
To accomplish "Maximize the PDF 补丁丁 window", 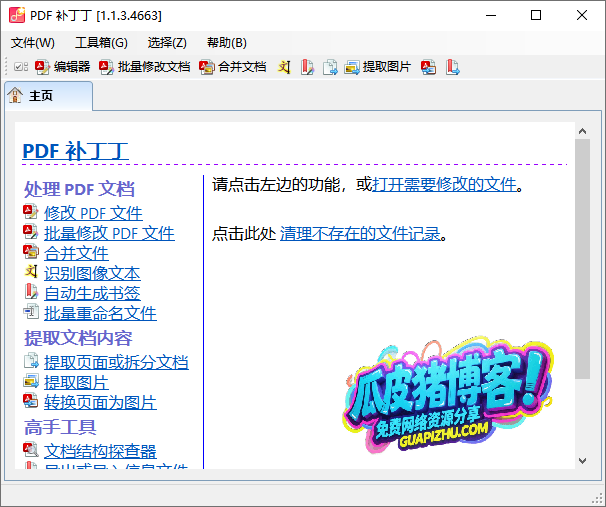I will pos(536,15).
